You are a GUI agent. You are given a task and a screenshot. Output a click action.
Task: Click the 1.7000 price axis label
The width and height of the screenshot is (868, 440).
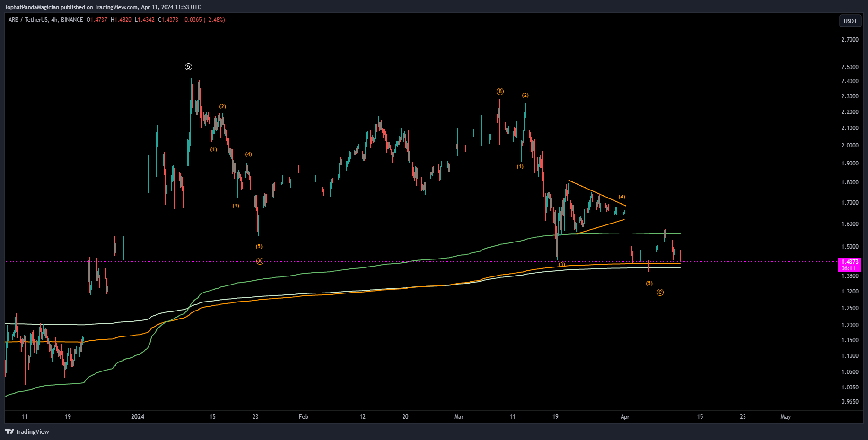point(850,203)
